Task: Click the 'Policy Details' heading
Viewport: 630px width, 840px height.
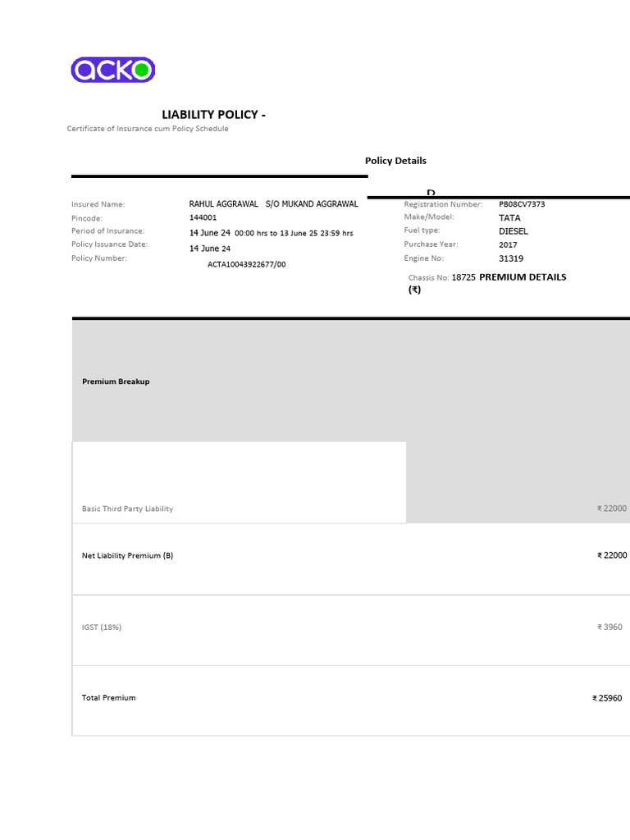Action: coord(396,161)
